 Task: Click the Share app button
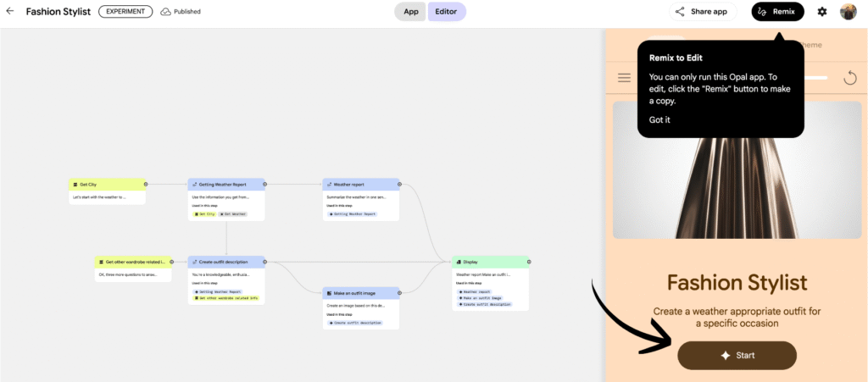[701, 12]
